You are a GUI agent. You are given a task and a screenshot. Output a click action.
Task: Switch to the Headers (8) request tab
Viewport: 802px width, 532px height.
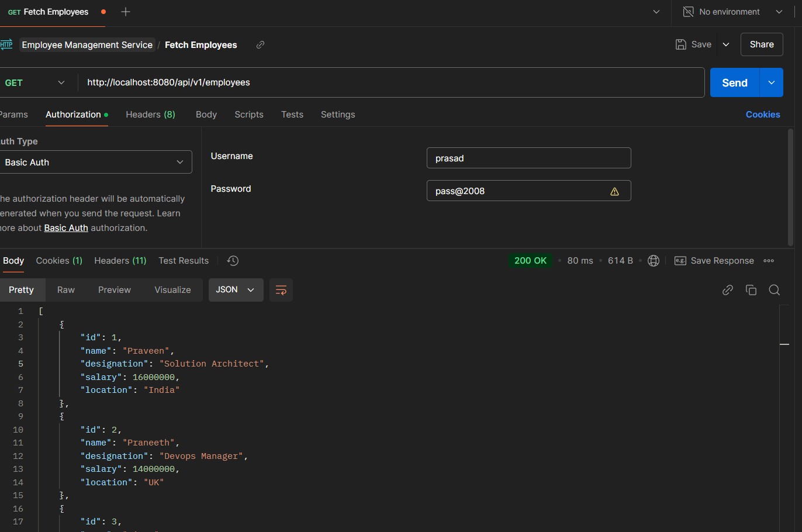(150, 115)
